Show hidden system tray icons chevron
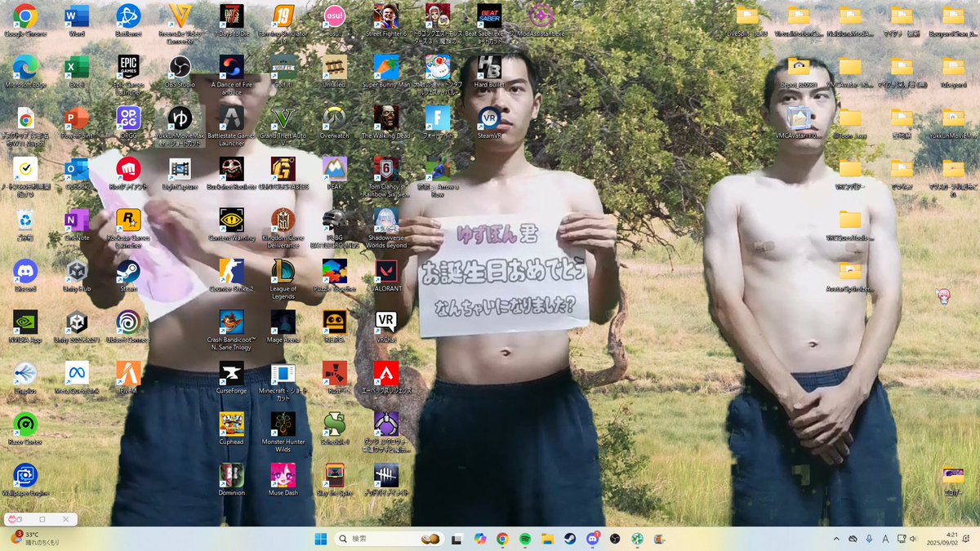Viewport: 980px width, 551px height. tap(836, 539)
